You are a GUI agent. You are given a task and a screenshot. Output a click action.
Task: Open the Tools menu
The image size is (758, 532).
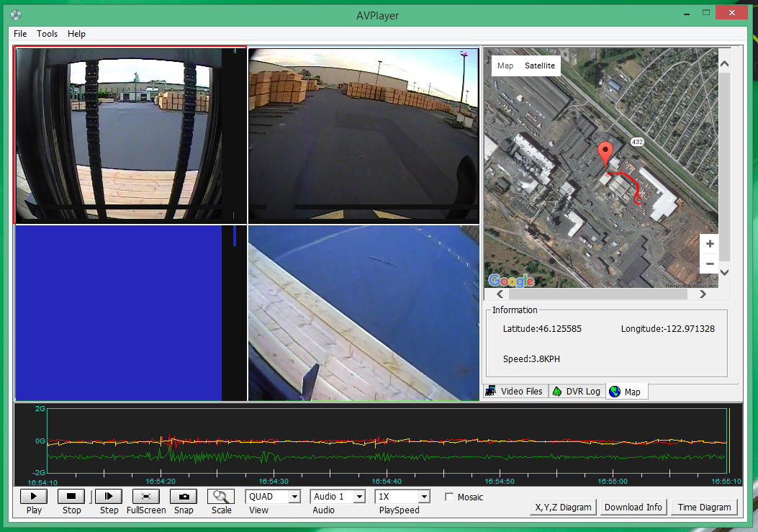[48, 34]
